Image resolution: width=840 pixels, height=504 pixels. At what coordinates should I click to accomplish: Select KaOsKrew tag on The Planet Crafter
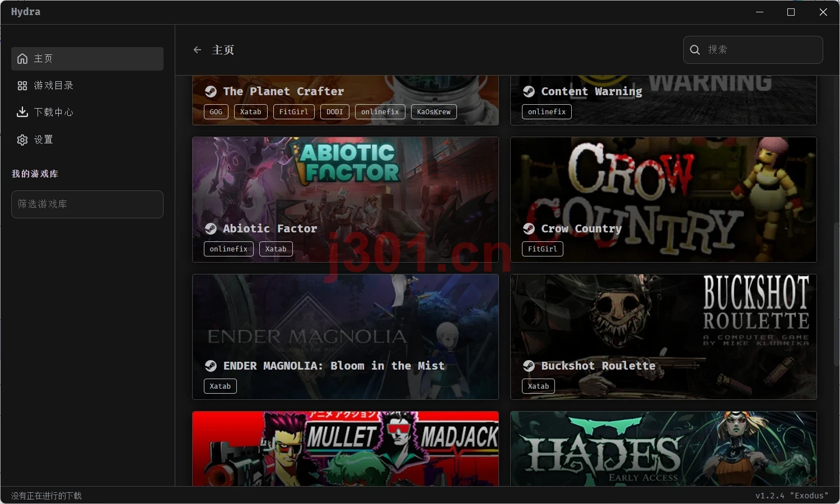pos(434,112)
